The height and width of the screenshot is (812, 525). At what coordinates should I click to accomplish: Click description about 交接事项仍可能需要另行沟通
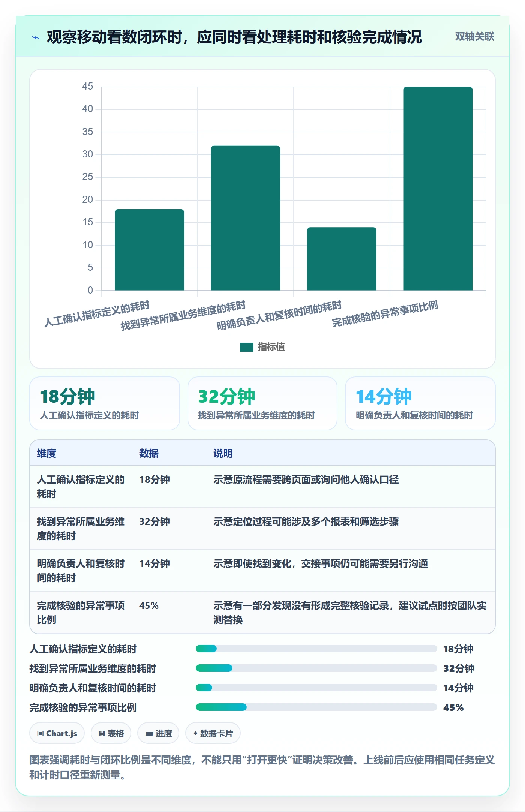click(x=321, y=563)
